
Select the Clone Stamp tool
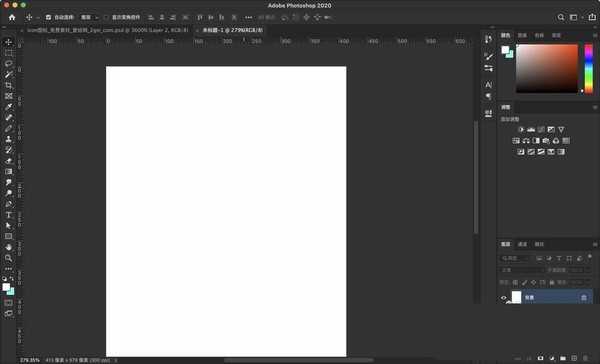click(8, 139)
